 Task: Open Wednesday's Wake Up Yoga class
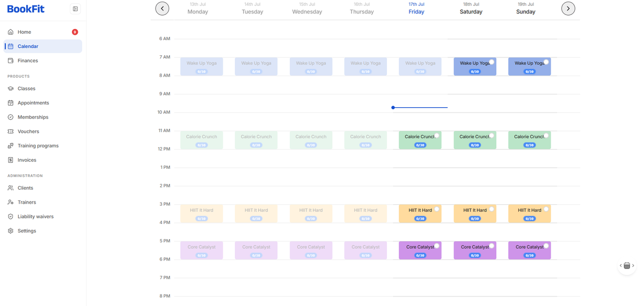tap(311, 66)
